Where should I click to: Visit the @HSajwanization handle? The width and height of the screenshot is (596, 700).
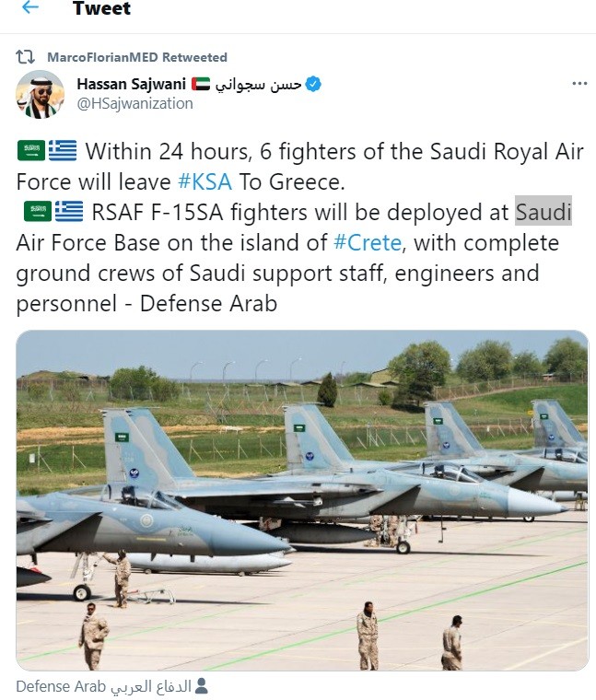tap(134, 104)
